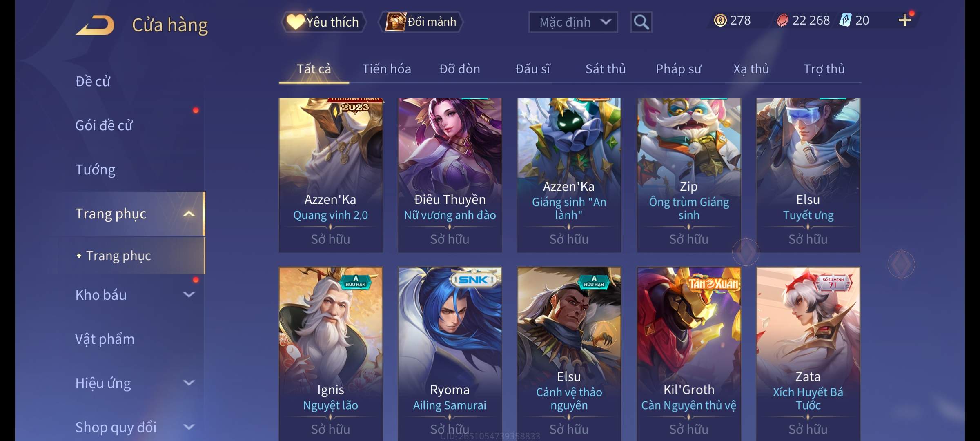
Task: Expand the Hiệu ứng sidebar section
Action: coord(189,383)
